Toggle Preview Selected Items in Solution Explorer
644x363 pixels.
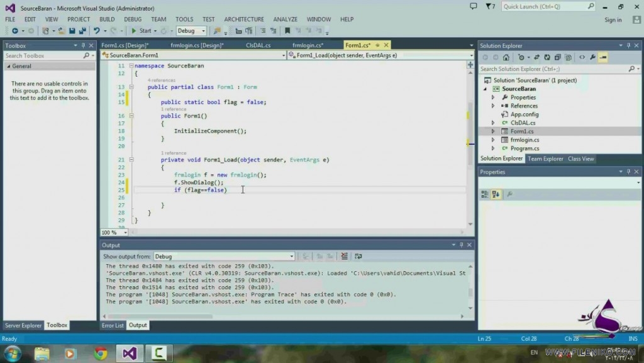tap(603, 57)
